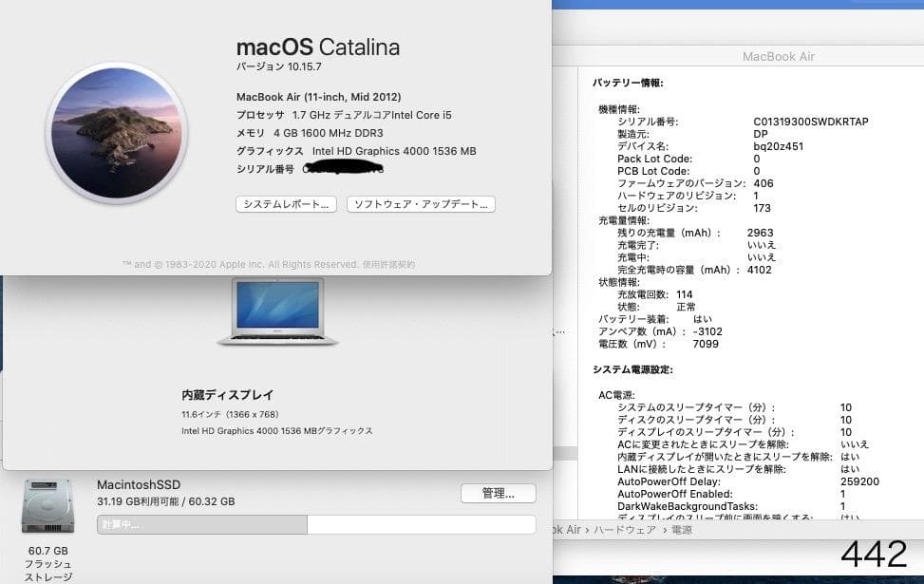
Task: Select the デバイス名 value bq20z451
Action: click(778, 146)
